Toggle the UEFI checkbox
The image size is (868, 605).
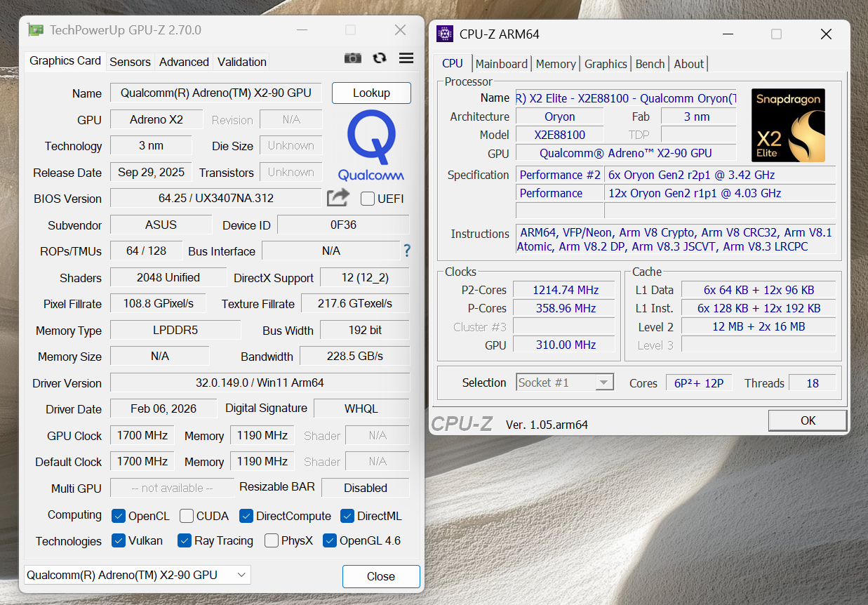click(368, 199)
